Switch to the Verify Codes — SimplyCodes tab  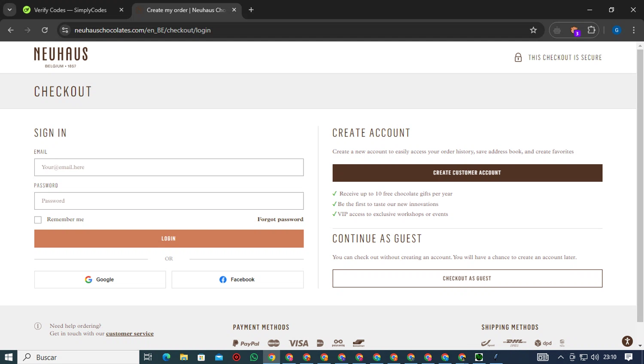(x=73, y=10)
